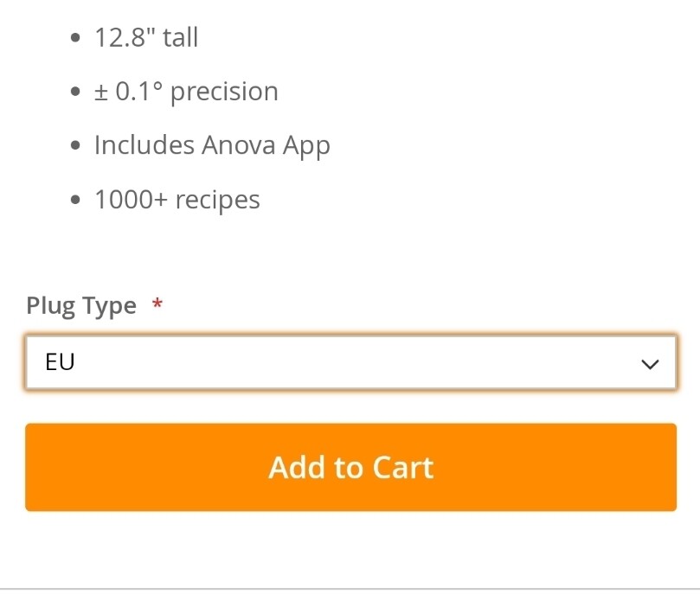Click the chevron arrow in the plug selector

(x=650, y=364)
